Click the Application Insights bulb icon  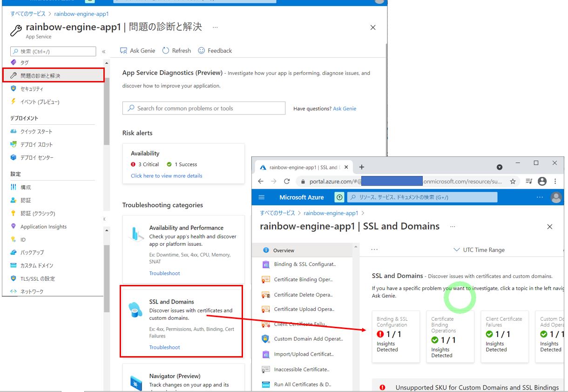(x=13, y=226)
